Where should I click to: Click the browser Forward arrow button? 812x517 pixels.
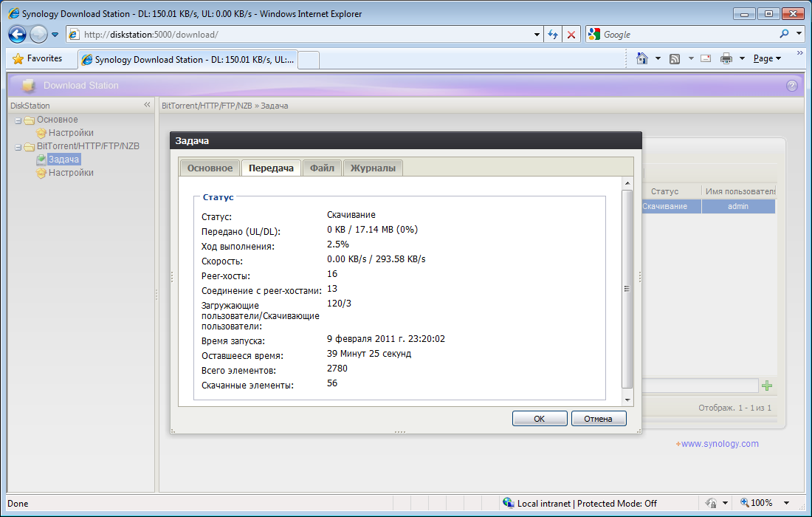38,35
